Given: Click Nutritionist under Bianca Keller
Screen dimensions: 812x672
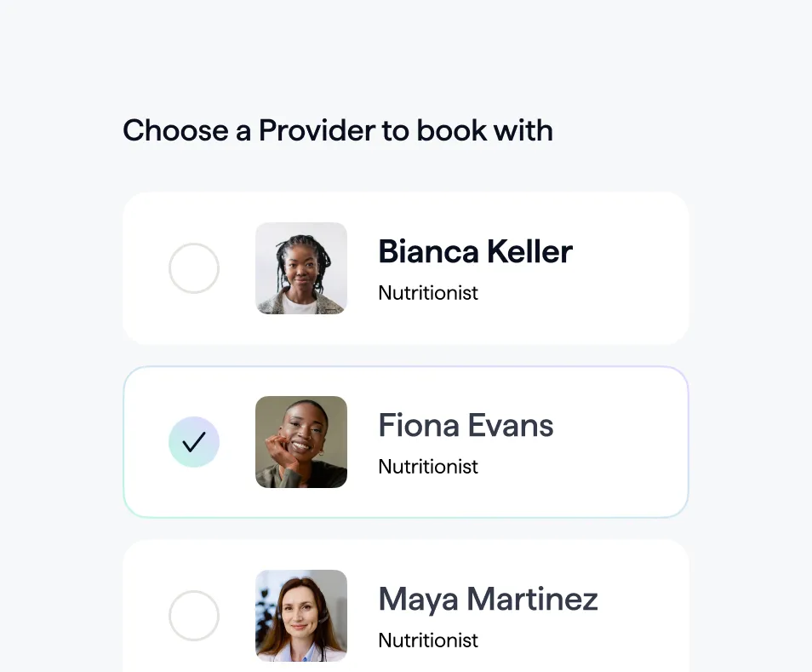Looking at the screenshot, I should 428,292.
